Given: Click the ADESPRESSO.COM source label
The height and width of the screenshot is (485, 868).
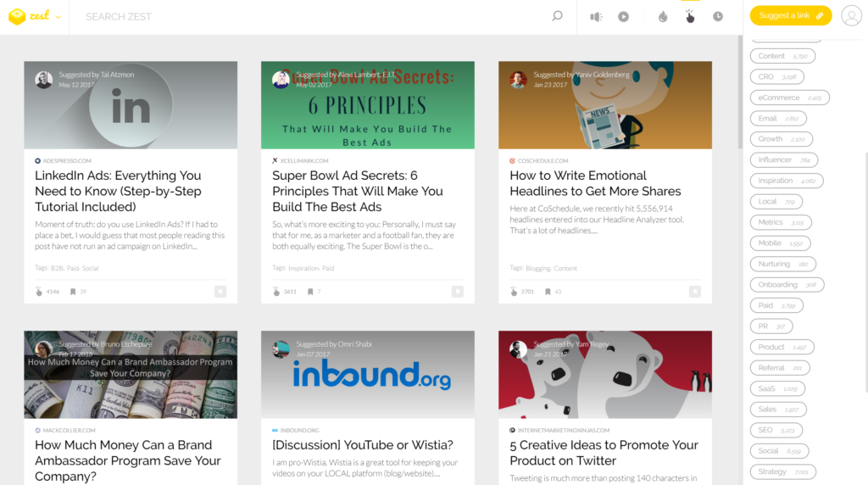Looking at the screenshot, I should point(67,161).
